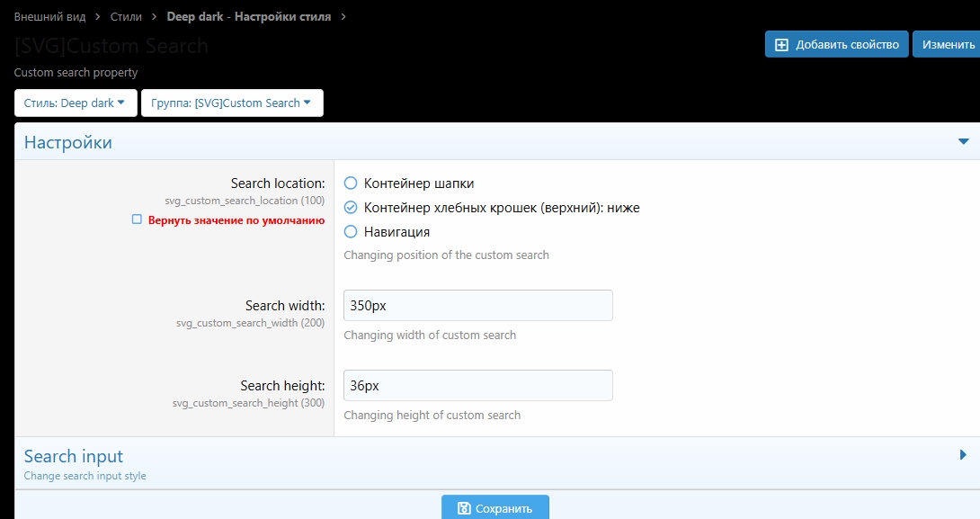980x519 pixels.
Task: Click the Change search input style description
Action: (x=85, y=476)
